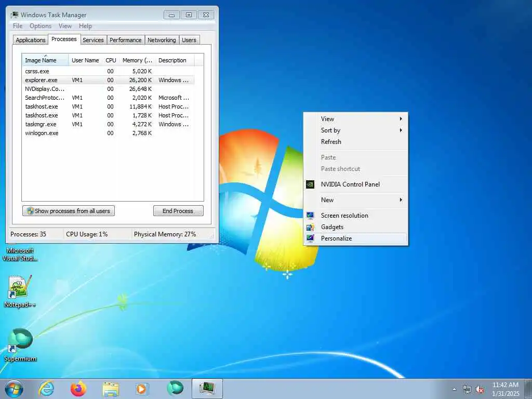Sort by Memory column header
This screenshot has height=399, width=532.
pyautogui.click(x=137, y=60)
